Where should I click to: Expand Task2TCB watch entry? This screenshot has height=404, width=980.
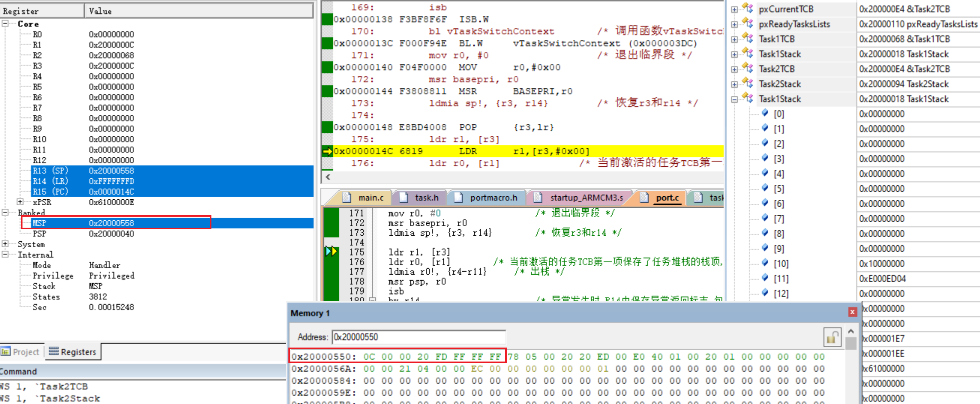[x=734, y=69]
